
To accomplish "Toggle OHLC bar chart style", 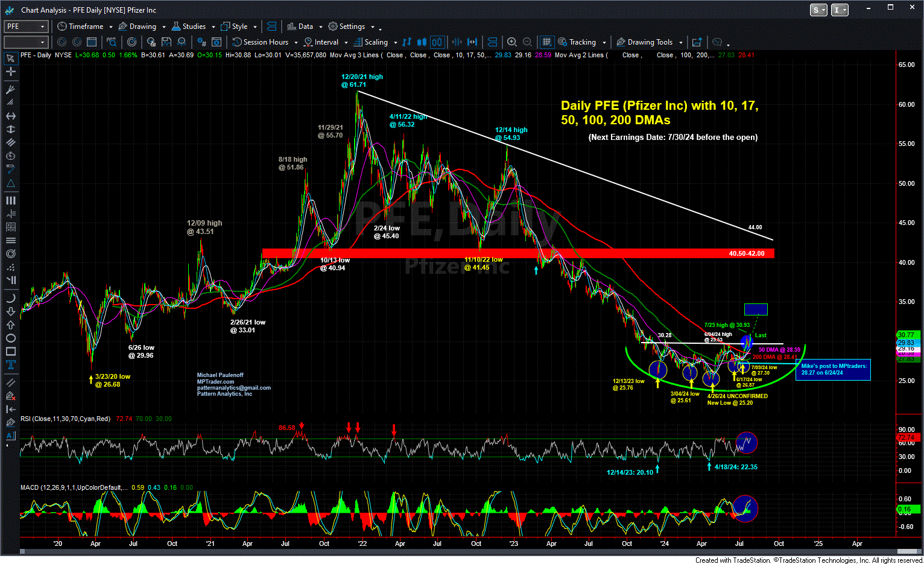I will 407,42.
